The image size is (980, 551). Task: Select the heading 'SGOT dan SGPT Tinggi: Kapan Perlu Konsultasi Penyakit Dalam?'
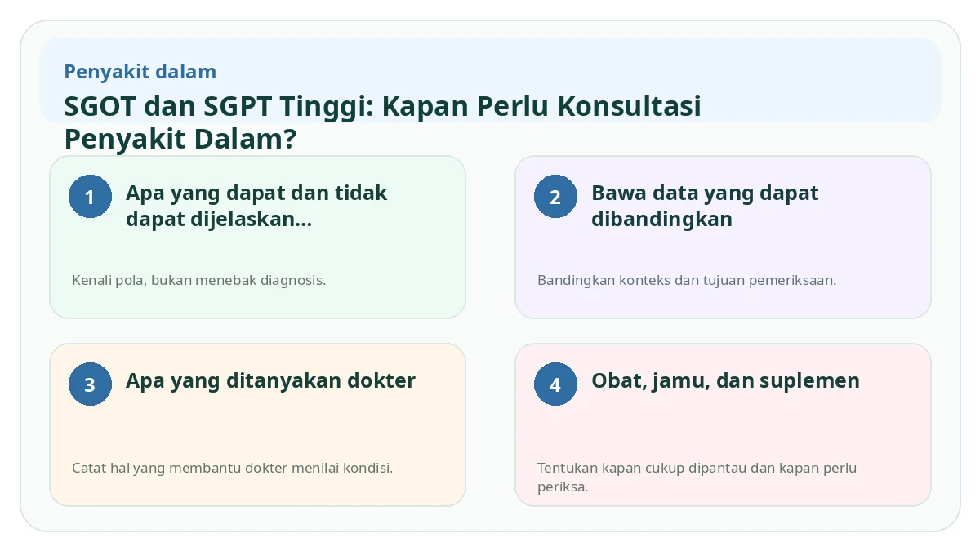[382, 122]
